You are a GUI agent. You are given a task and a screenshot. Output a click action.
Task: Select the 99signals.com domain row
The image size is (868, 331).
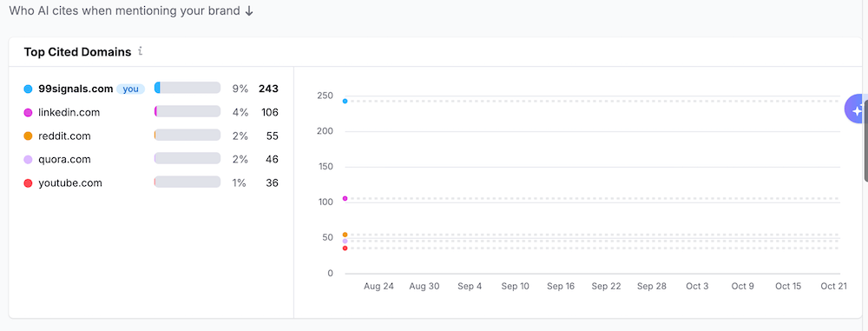(151, 89)
